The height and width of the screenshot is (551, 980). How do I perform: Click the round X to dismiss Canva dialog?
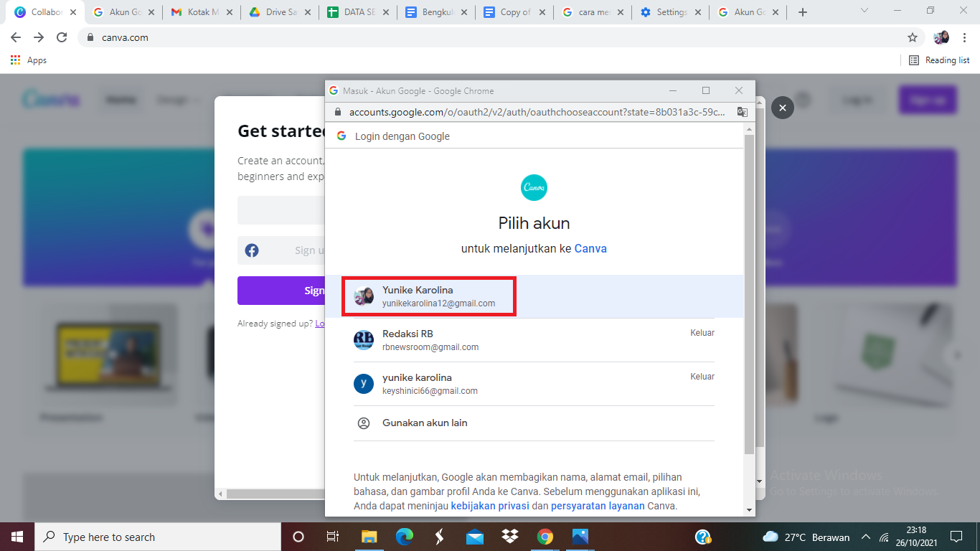782,108
